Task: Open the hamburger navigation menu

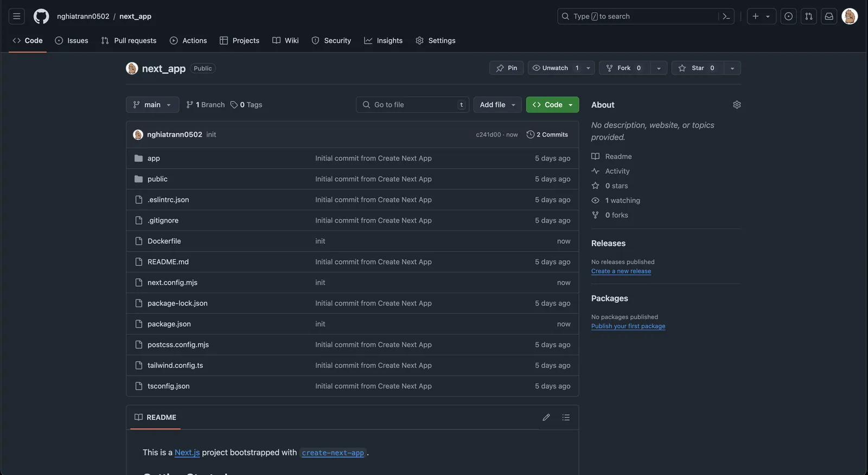Action: click(x=17, y=16)
